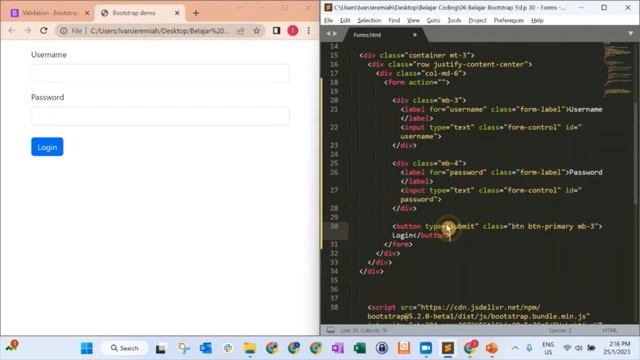Open Outlook from taskbar
640x360 pixels.
[206, 348]
